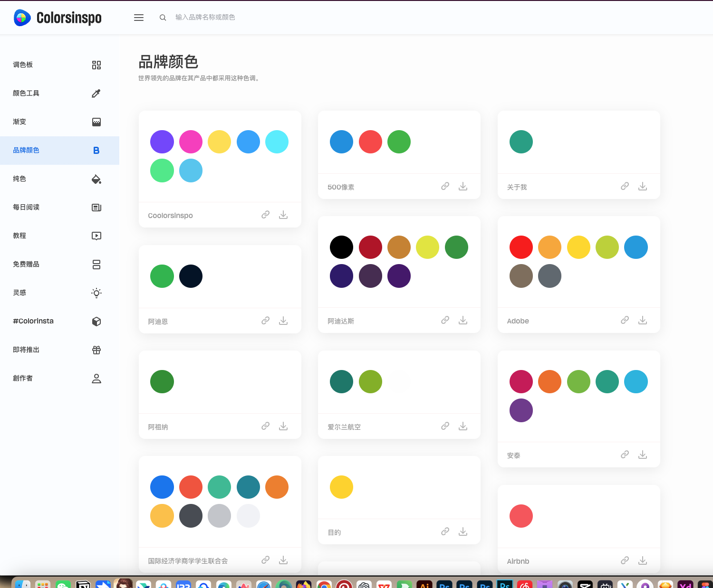Click the Adobe card label
The height and width of the screenshot is (588, 713).
(x=518, y=321)
